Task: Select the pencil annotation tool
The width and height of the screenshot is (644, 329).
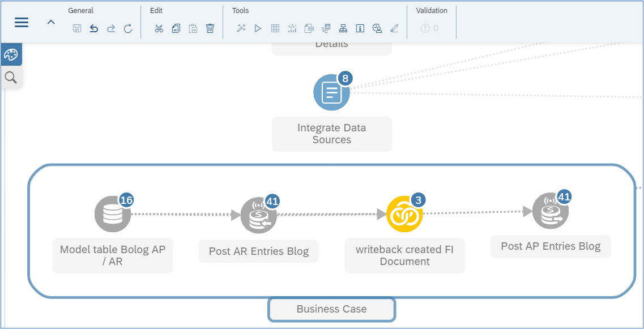Action: [x=394, y=28]
